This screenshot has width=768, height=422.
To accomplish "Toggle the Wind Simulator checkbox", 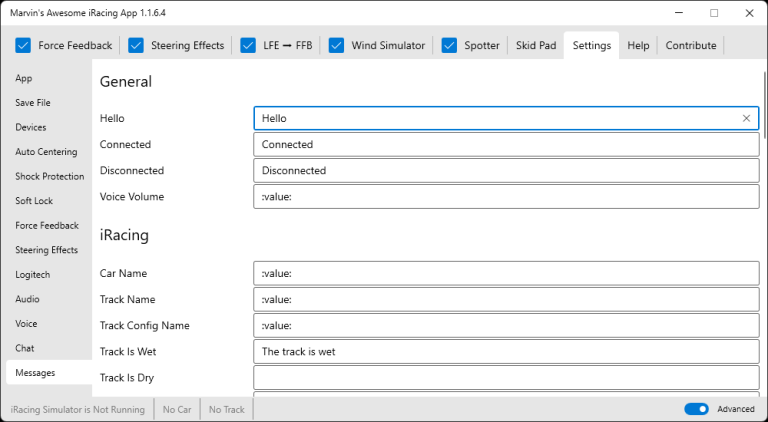I will coord(336,45).
